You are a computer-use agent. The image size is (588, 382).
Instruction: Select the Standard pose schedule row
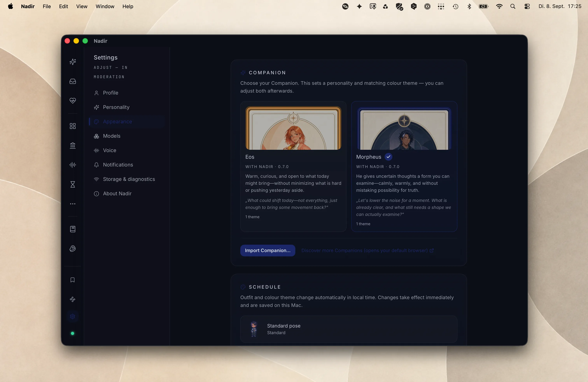(349, 329)
